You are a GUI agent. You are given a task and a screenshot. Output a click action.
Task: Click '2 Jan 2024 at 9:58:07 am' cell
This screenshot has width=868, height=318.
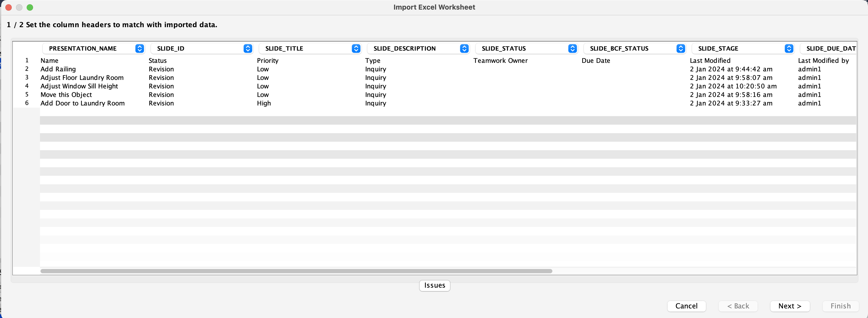pos(731,78)
